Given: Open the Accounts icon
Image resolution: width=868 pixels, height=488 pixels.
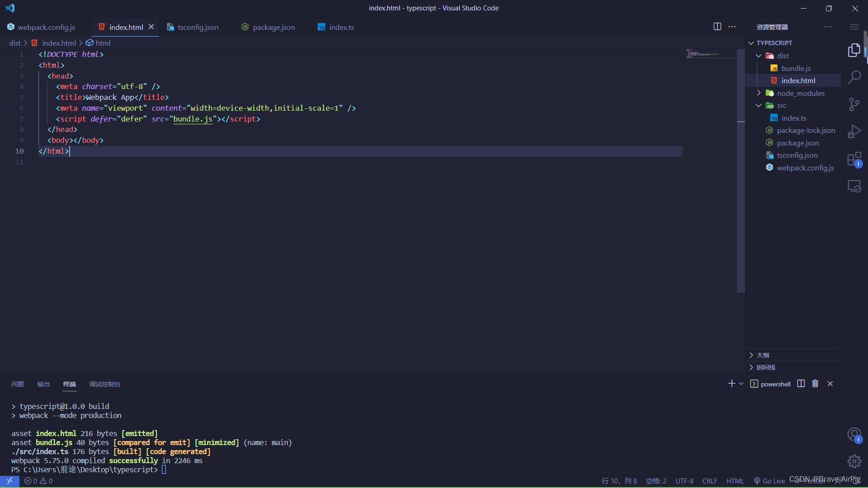Looking at the screenshot, I should click(854, 435).
